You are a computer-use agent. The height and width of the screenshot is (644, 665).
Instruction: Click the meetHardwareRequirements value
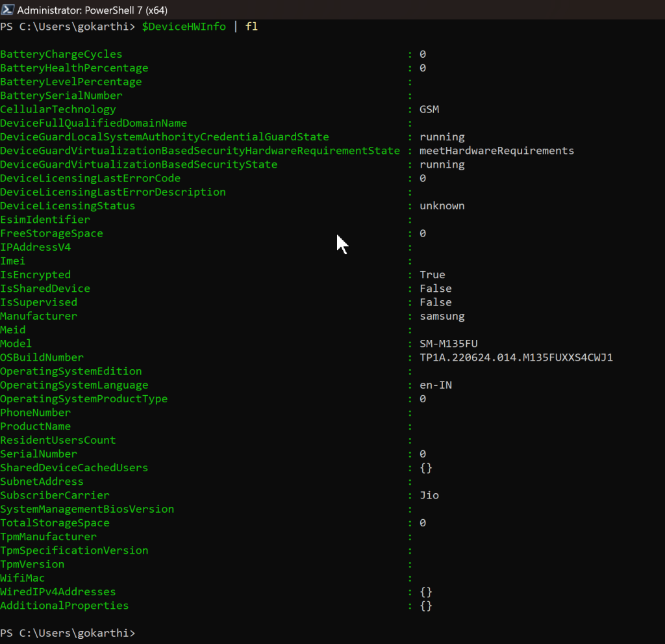497,151
